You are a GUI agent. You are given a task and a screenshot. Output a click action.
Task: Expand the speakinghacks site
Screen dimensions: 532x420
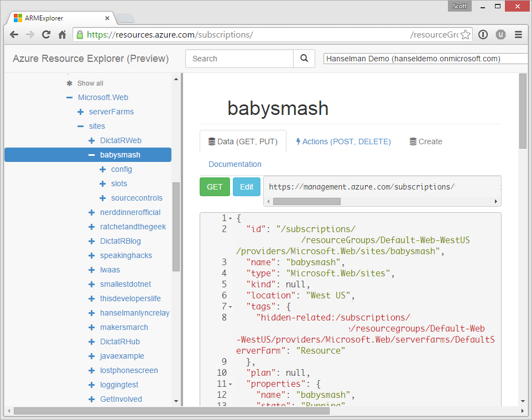[92, 256]
